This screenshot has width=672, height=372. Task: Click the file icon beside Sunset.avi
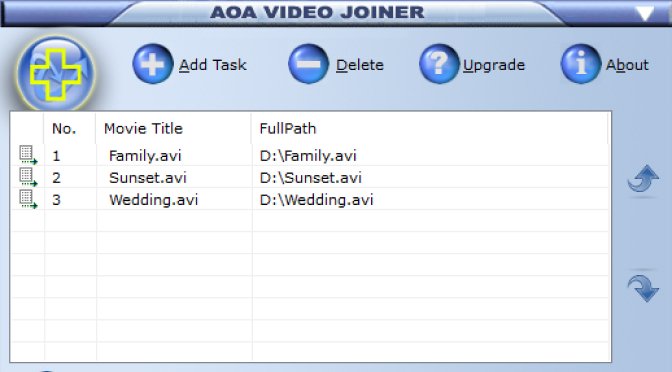pyautogui.click(x=28, y=177)
